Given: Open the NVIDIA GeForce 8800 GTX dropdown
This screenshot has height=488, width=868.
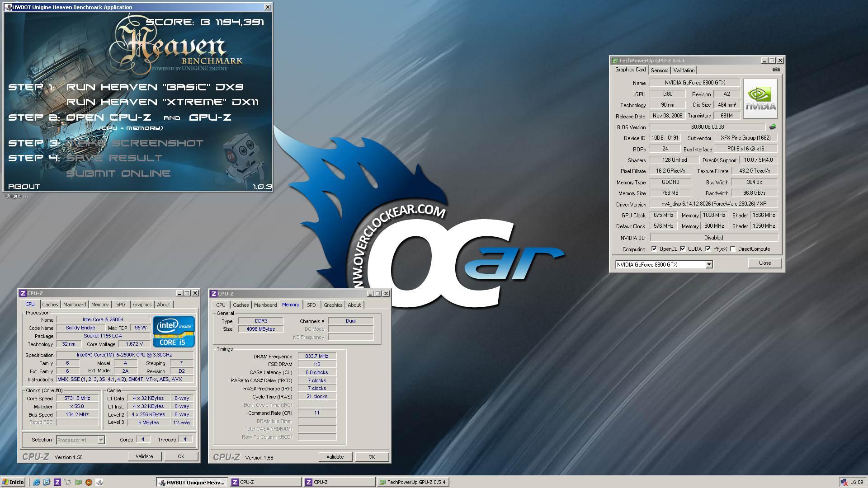Looking at the screenshot, I should coord(709,264).
